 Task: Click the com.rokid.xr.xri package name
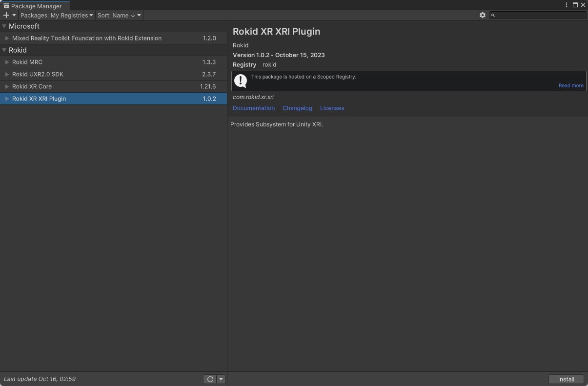coord(253,97)
